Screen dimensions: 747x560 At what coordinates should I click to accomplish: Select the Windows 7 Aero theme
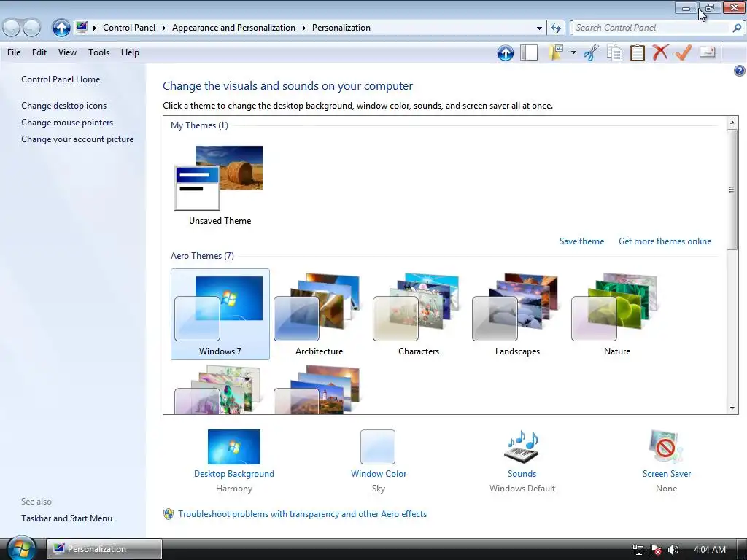220,314
